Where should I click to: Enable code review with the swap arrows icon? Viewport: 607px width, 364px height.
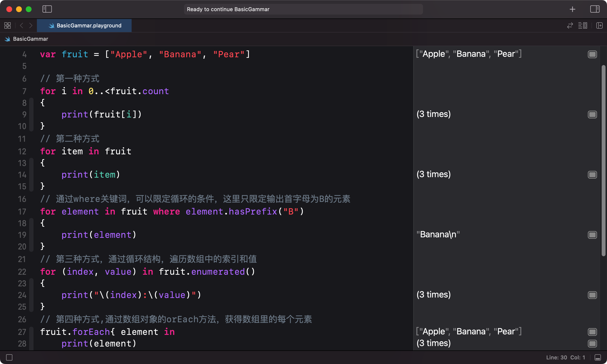pyautogui.click(x=570, y=25)
